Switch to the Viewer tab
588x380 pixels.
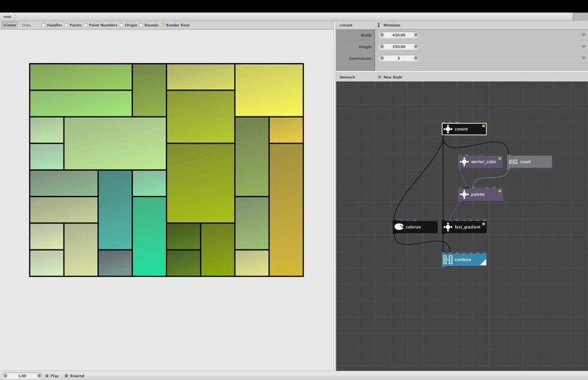tap(10, 25)
